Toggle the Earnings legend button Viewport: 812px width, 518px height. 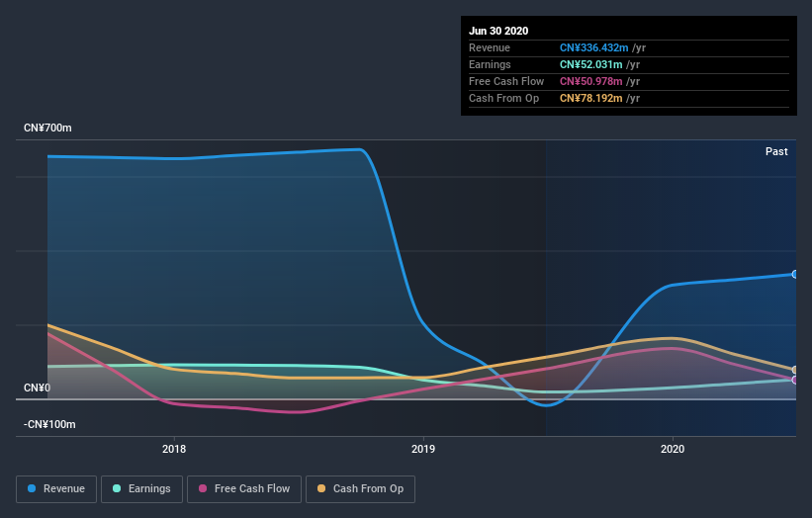pos(141,489)
